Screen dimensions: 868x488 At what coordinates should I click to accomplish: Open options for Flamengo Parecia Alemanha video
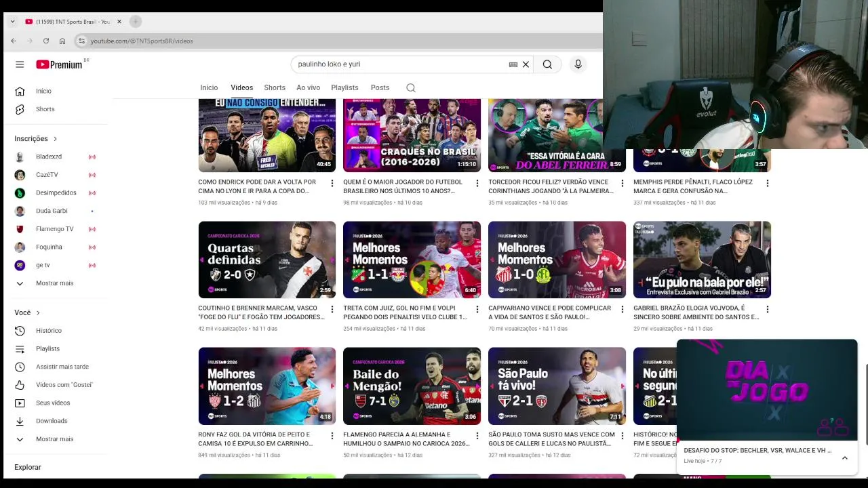(x=477, y=436)
